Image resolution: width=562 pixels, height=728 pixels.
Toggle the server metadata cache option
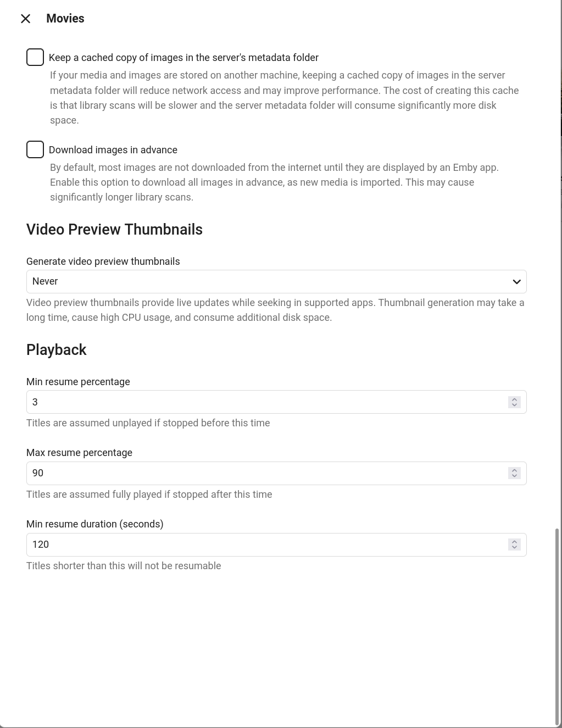click(35, 57)
